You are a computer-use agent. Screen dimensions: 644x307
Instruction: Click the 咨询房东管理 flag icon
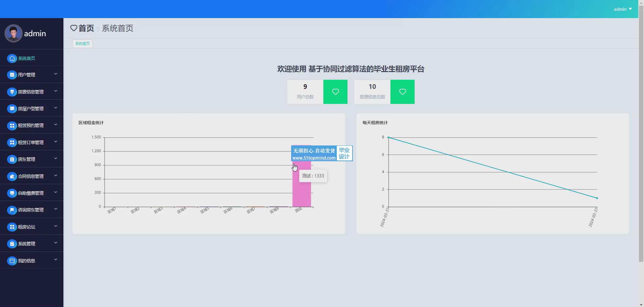point(12,210)
